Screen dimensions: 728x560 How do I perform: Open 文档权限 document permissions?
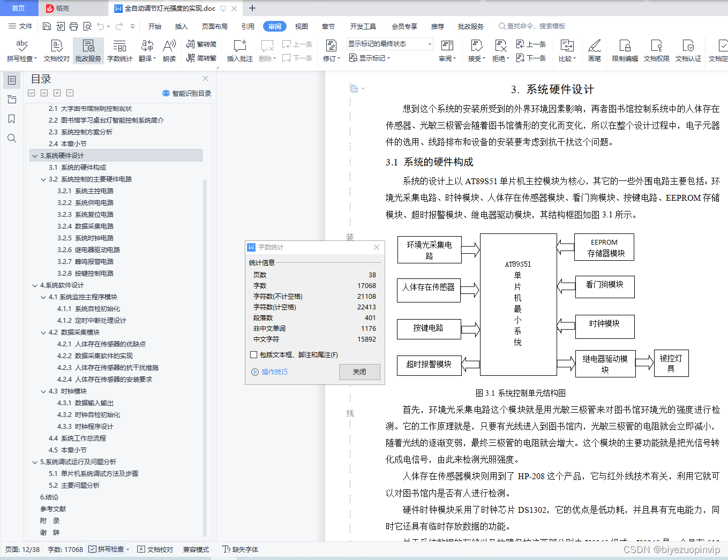pyautogui.click(x=657, y=51)
